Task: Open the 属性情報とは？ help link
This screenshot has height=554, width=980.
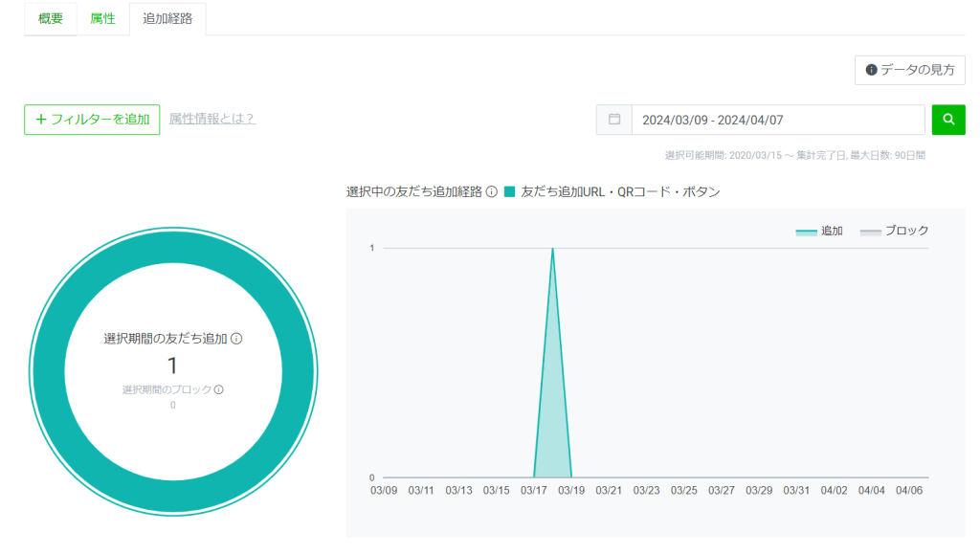Action: (212, 119)
